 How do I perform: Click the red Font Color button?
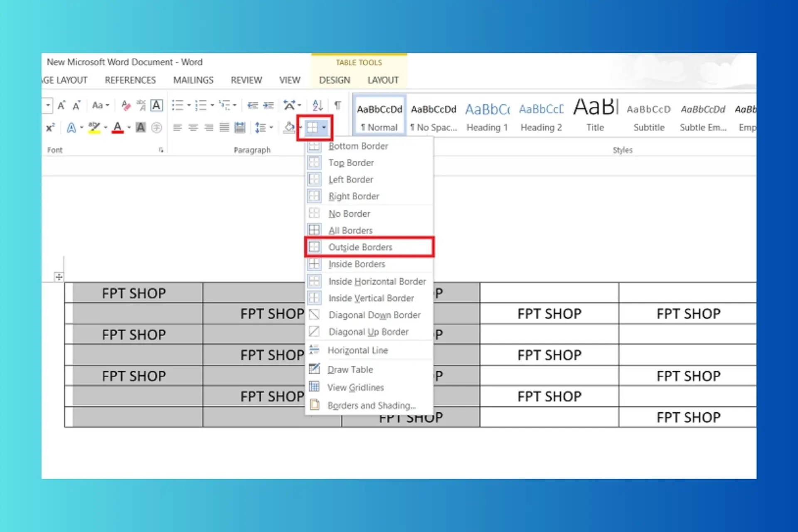(118, 128)
